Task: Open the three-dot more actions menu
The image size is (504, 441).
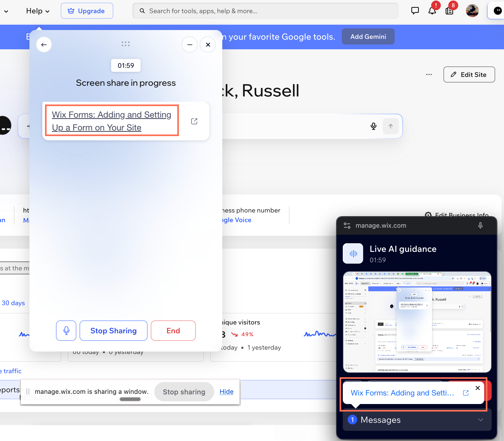Action: tap(429, 74)
